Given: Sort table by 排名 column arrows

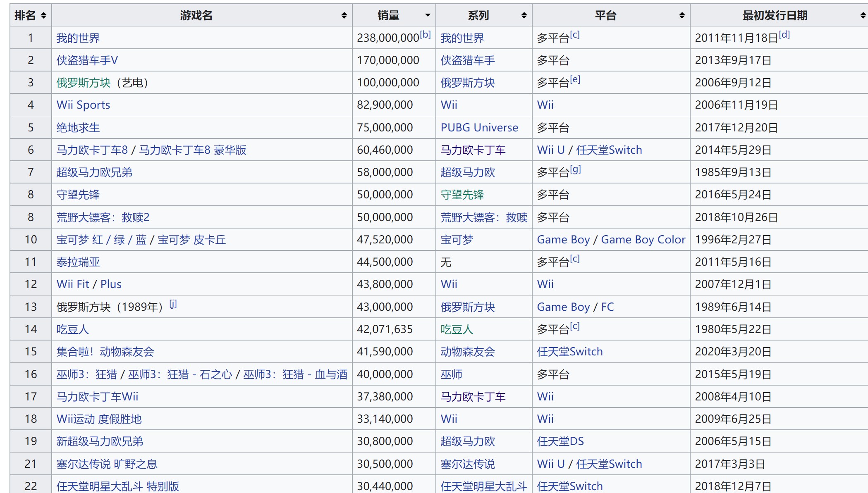Looking at the screenshot, I should (x=43, y=16).
